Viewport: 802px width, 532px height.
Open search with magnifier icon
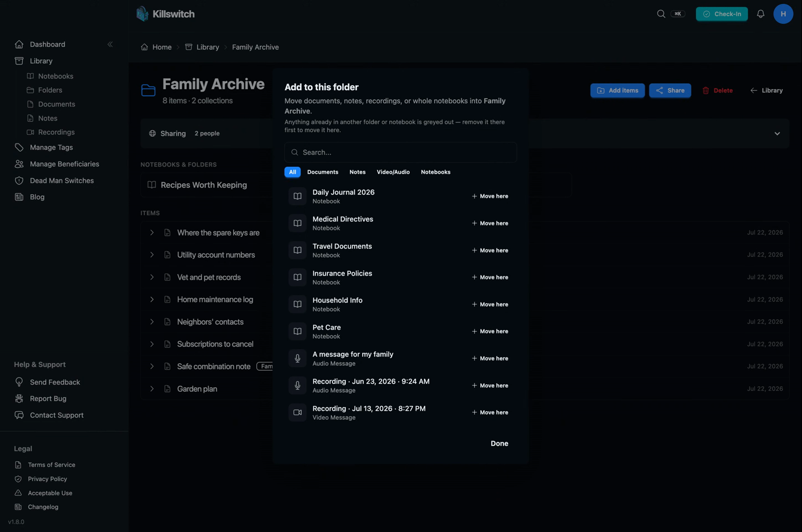(x=661, y=14)
